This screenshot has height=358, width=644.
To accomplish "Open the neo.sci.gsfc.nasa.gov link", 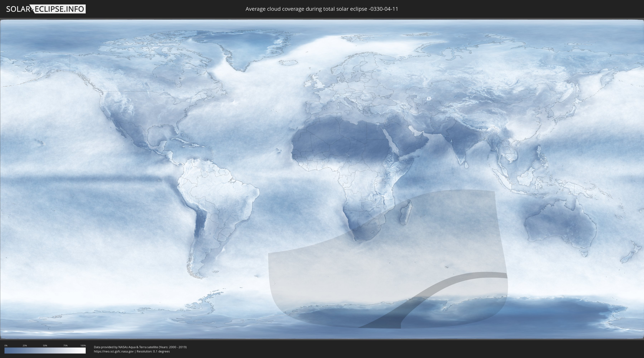I will [x=114, y=351].
